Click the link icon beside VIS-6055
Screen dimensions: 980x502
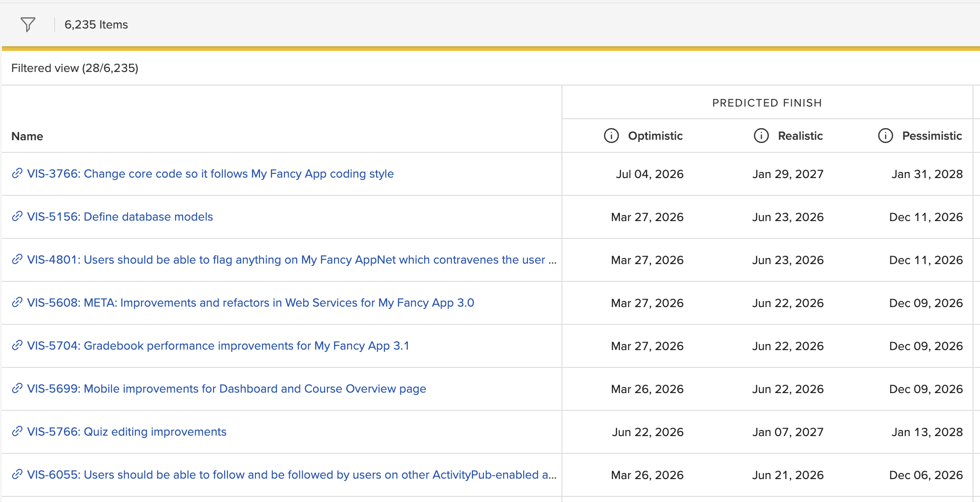pos(17,474)
